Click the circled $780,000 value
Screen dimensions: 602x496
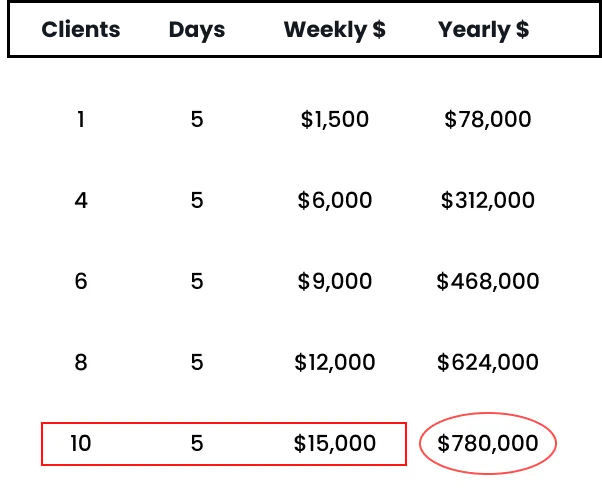[487, 444]
